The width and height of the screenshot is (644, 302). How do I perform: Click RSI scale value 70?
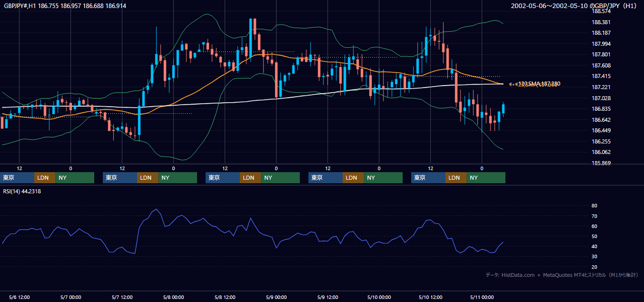click(x=595, y=216)
